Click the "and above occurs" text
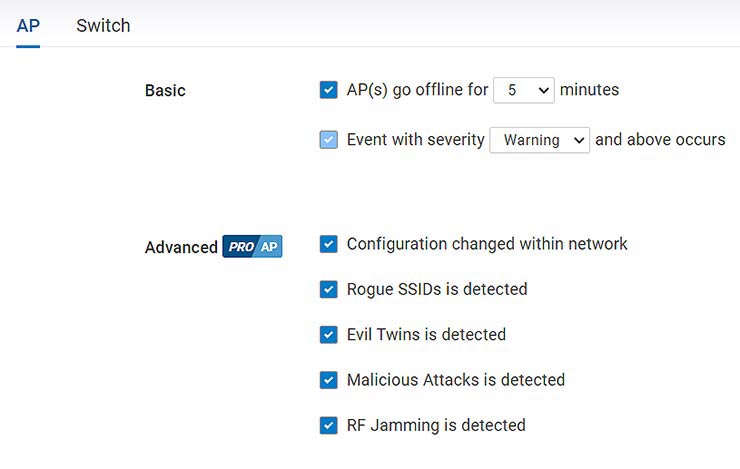 (660, 140)
